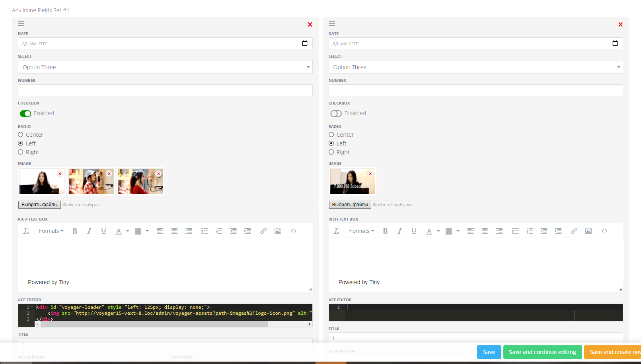Toggle Italic in right rich text editor
This screenshot has height=364, width=641.
coord(399,231)
